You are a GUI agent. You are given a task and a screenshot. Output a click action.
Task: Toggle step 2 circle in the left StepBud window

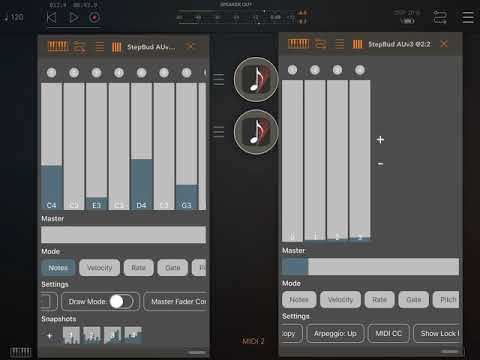74,73
